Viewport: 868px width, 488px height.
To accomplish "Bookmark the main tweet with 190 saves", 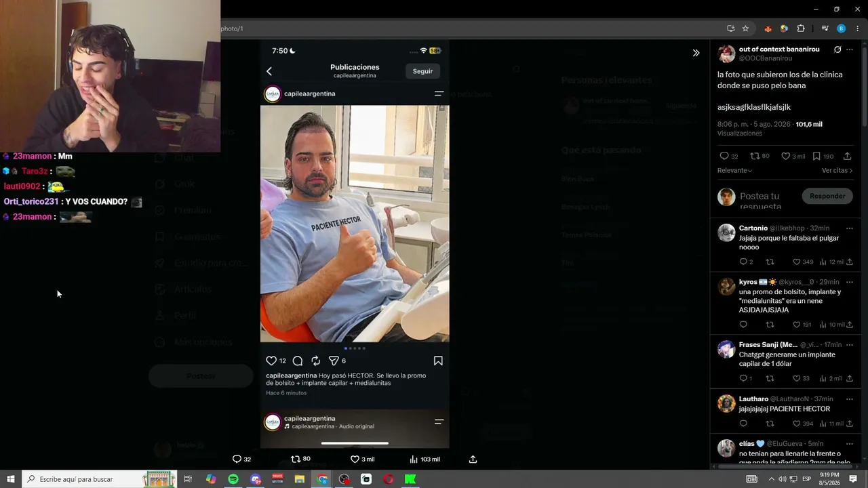I will pos(816,156).
